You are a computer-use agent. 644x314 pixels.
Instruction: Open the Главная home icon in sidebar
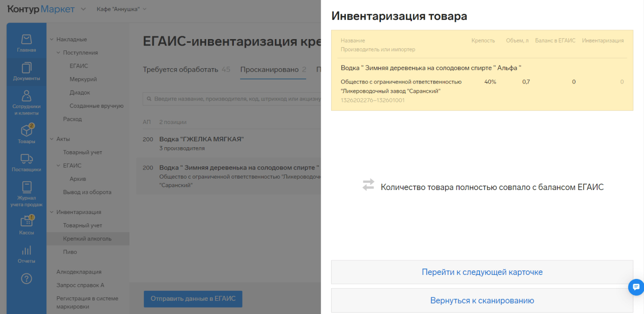point(26,43)
